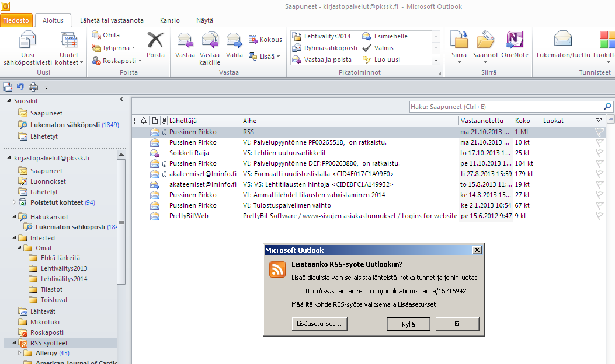The height and width of the screenshot is (364, 615).
Task: Expand the Pikatoiminnot gallery list
Action: pos(436,60)
